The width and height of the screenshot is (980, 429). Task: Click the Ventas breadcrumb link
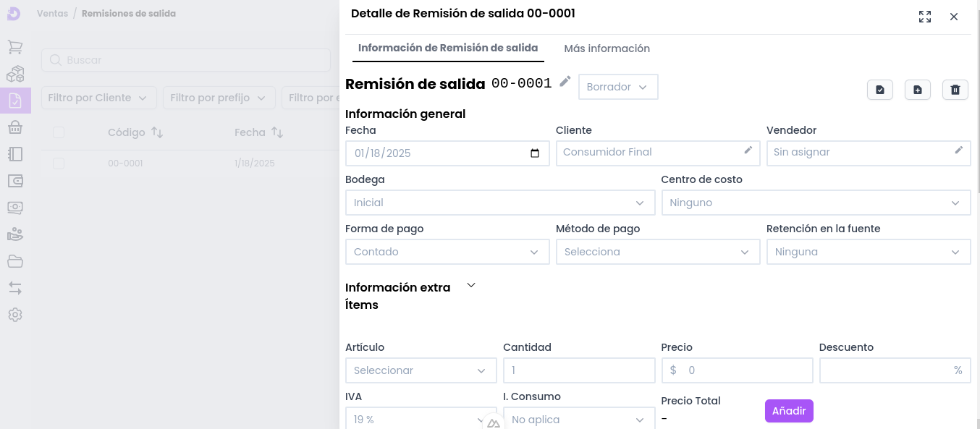(x=51, y=14)
